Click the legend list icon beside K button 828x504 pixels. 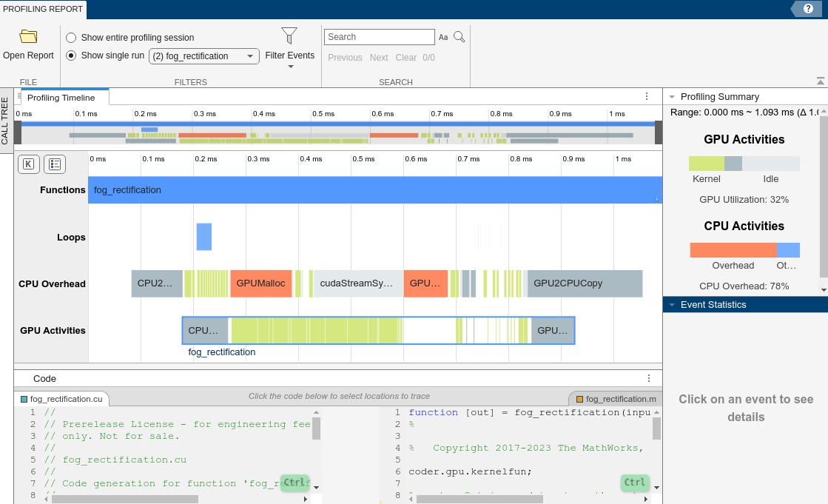55,164
